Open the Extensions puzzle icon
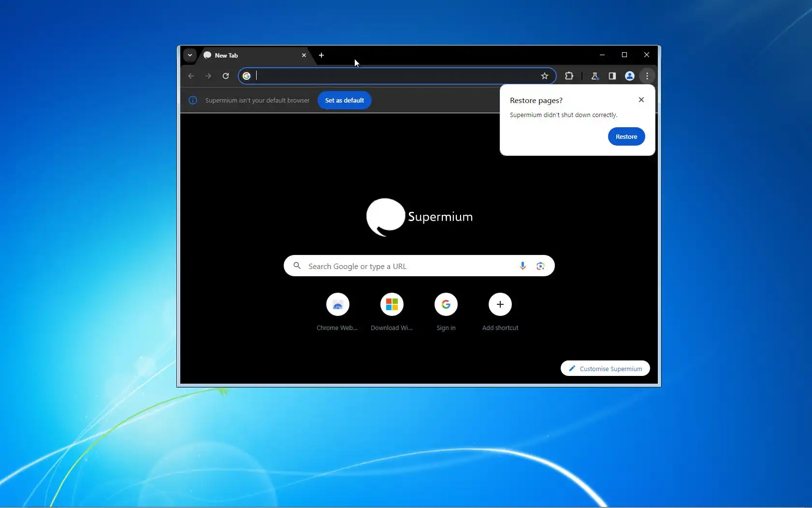Image resolution: width=812 pixels, height=508 pixels. tap(569, 76)
